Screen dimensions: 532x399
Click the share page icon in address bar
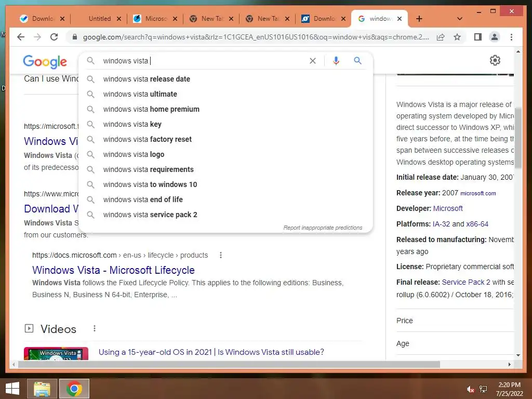tap(441, 37)
